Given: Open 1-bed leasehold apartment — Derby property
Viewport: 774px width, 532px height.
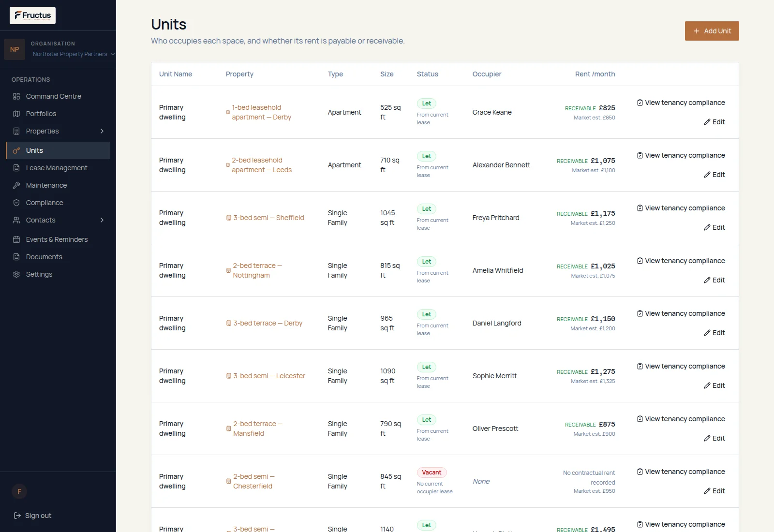Looking at the screenshot, I should 262,112.
